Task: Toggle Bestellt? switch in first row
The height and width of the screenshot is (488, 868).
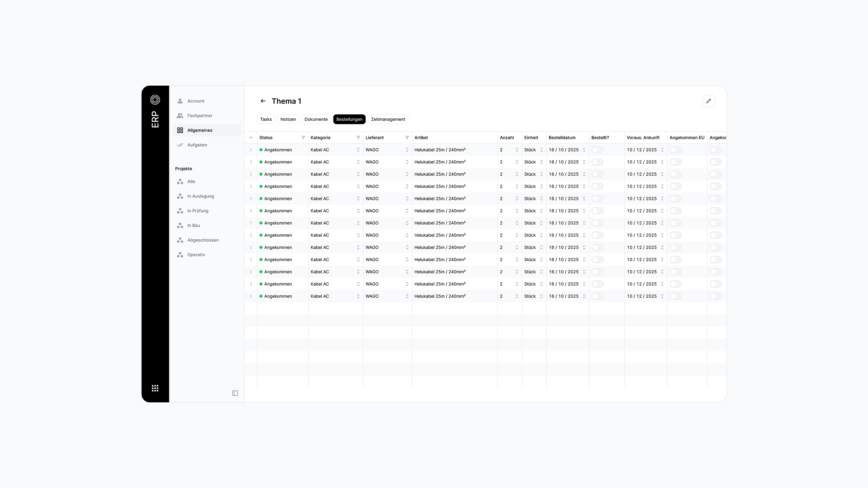Action: 597,150
